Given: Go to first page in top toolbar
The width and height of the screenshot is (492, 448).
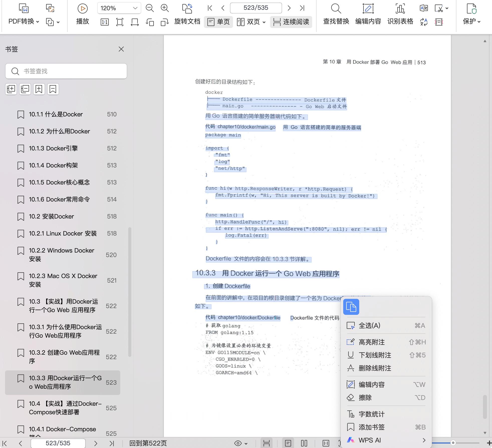Looking at the screenshot, I should [210, 8].
